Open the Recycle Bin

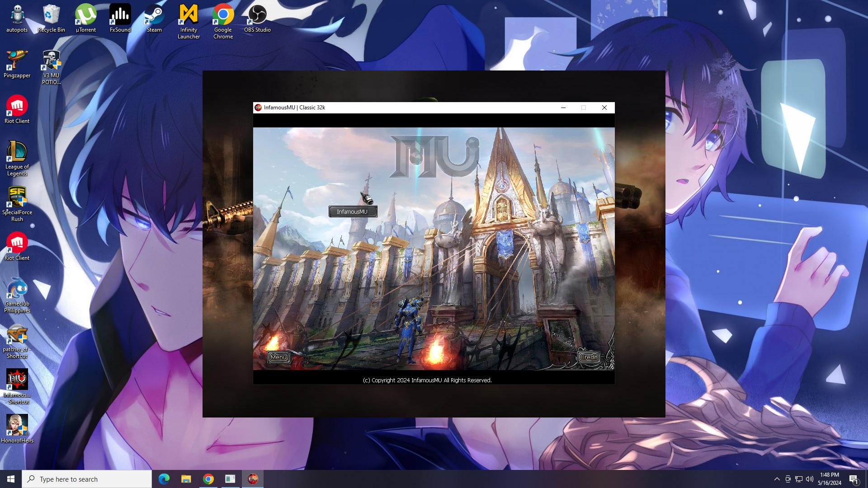click(52, 19)
